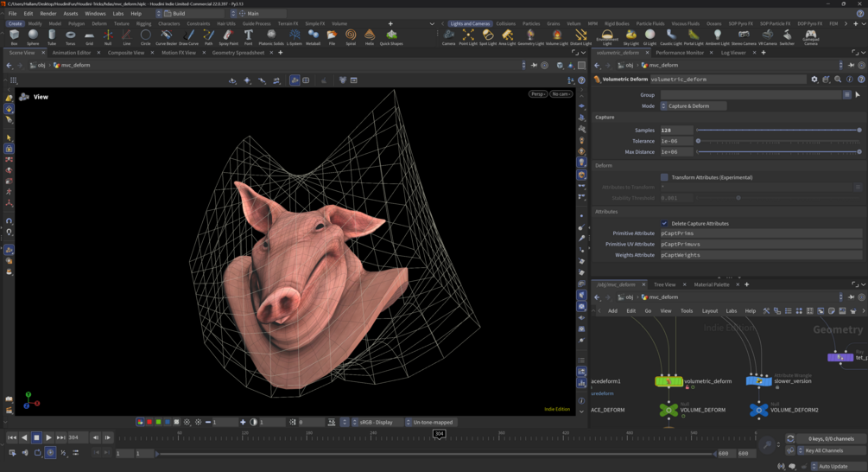Viewport: 868px width, 472px height.
Task: Jump to the first frame
Action: point(11,437)
